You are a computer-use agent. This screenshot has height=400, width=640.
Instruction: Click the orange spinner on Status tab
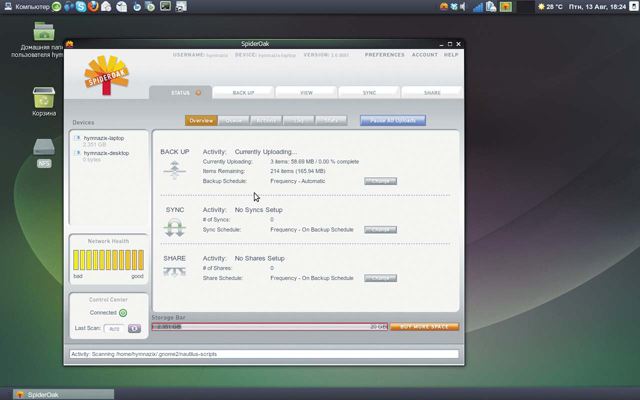coord(198,93)
